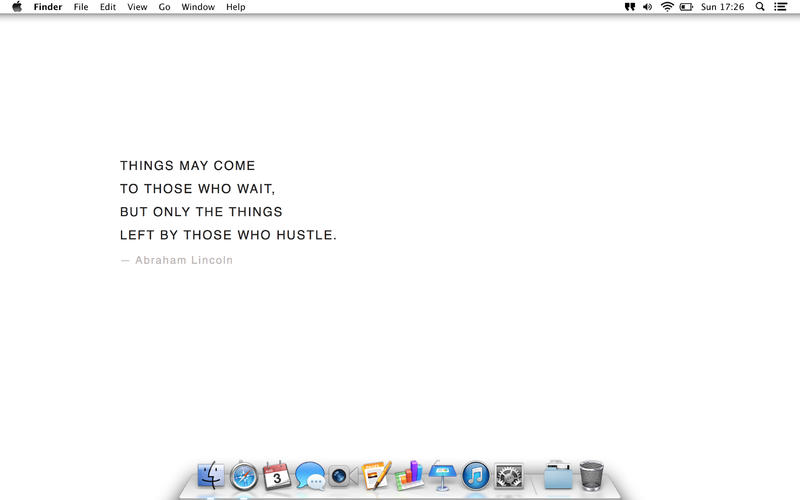The width and height of the screenshot is (800, 500).
Task: Launch Safari from the Dock
Action: coord(244,477)
